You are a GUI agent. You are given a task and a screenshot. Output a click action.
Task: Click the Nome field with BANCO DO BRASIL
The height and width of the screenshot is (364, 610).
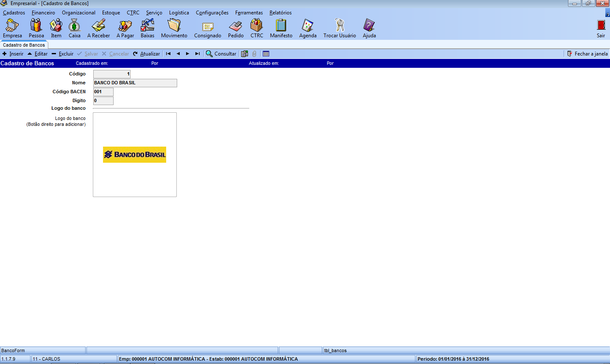[135, 83]
